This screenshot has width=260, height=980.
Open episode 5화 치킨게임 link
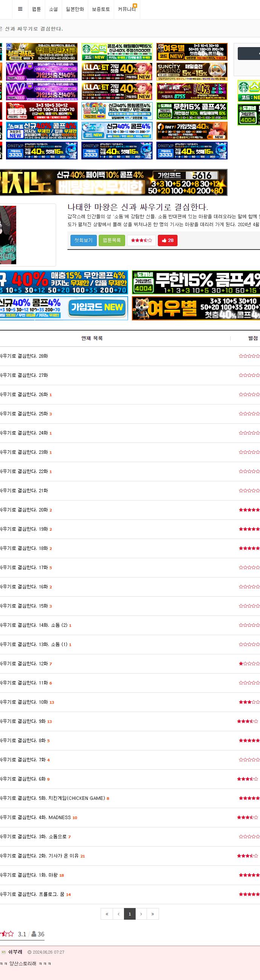coord(52,798)
